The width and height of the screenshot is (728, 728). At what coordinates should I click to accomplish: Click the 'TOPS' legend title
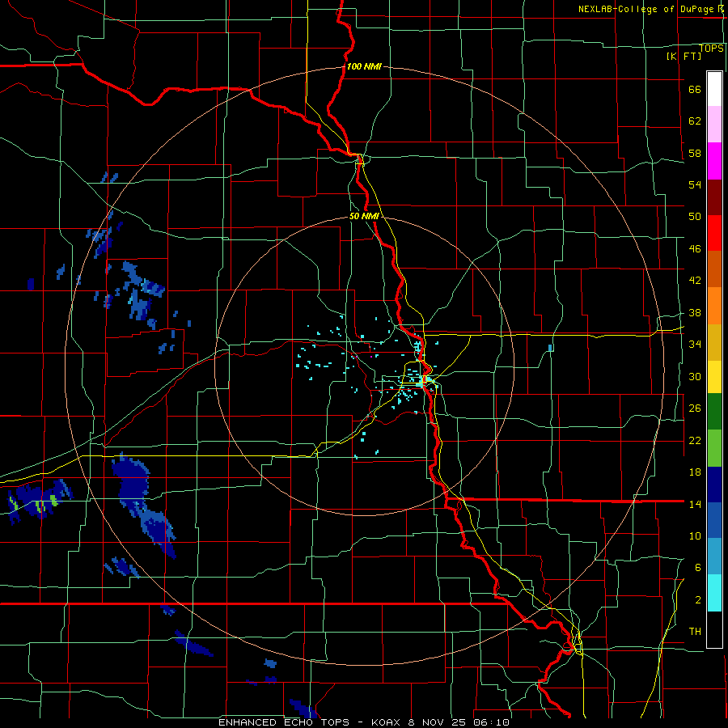pyautogui.click(x=711, y=48)
